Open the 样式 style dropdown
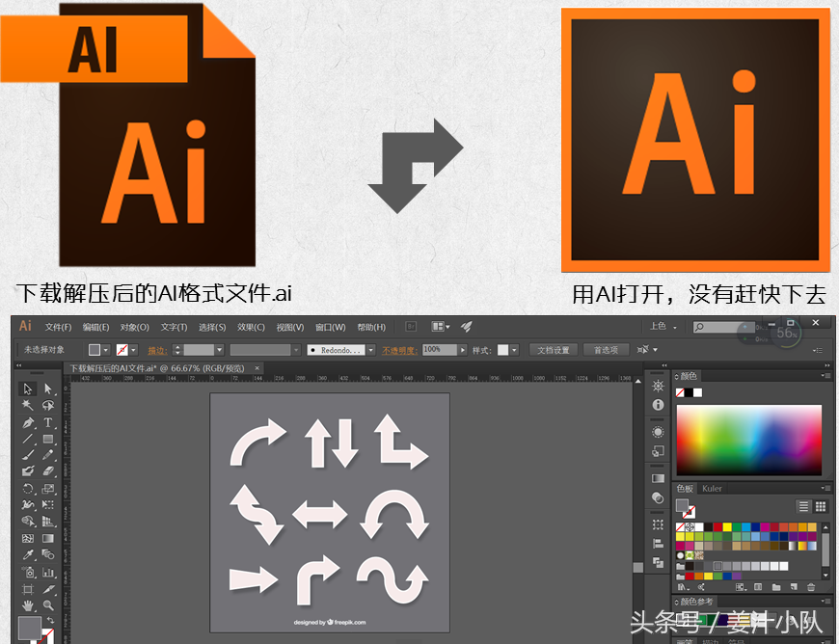Screen dimensions: 839x644 click(514, 350)
